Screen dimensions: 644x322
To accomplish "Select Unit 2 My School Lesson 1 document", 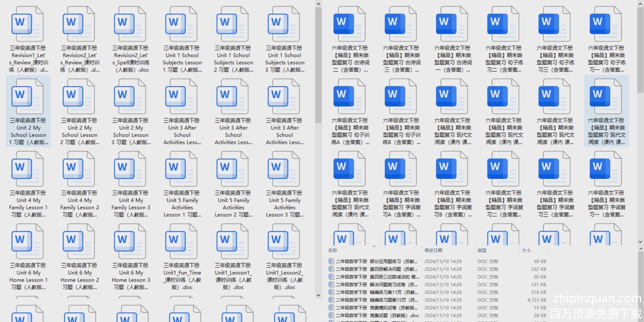I will point(27,97).
